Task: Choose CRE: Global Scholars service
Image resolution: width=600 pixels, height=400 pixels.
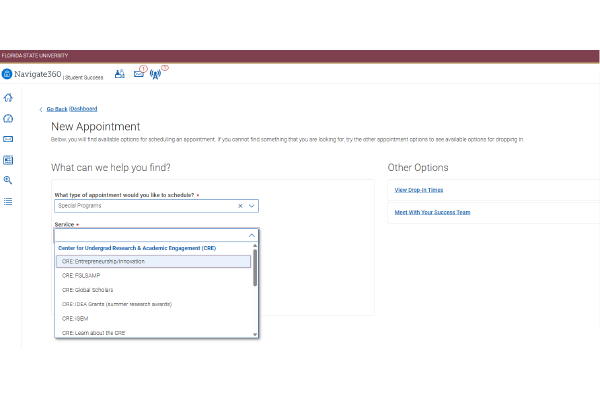Action: point(88,290)
